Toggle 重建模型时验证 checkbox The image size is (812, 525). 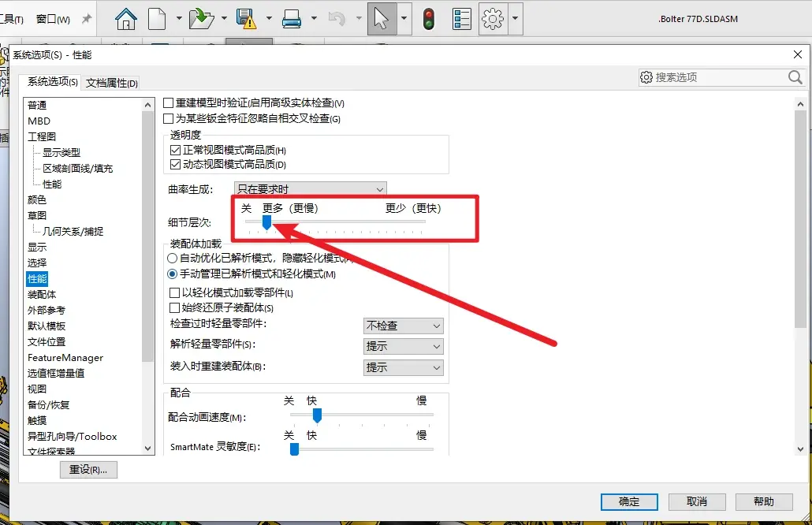click(168, 103)
